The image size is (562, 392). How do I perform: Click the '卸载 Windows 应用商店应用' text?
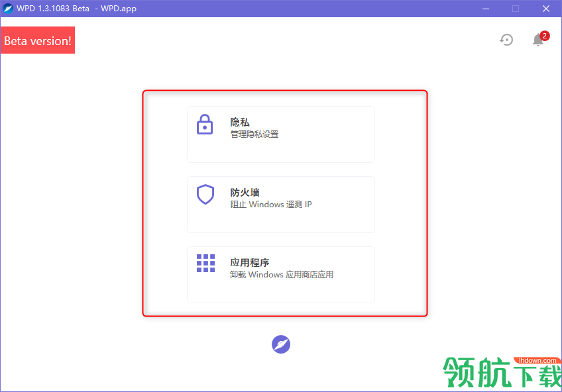point(282,275)
